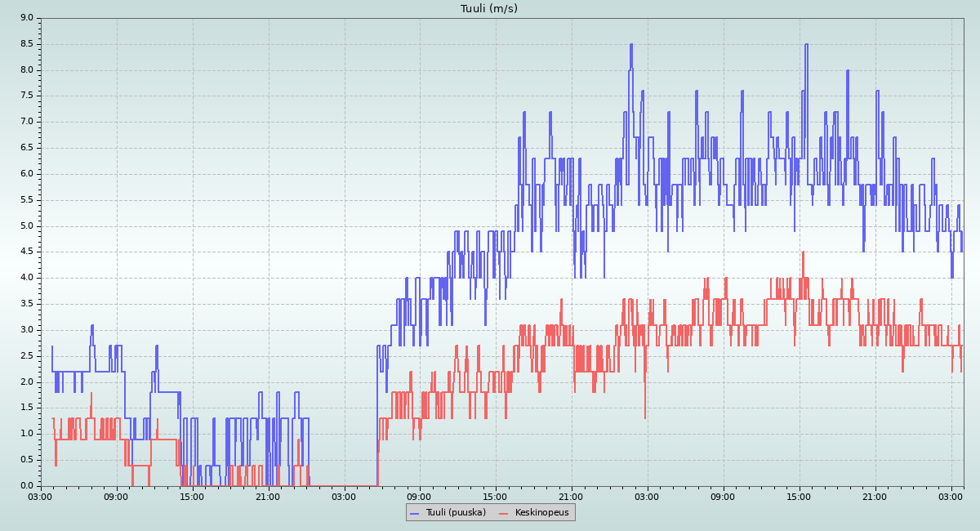Click the 9.0 label on the y-axis

coord(26,18)
